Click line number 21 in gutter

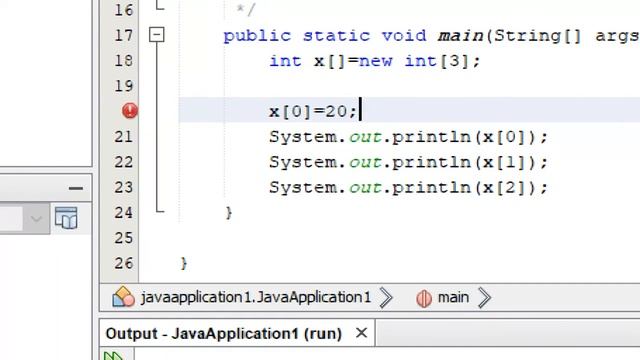click(x=124, y=136)
